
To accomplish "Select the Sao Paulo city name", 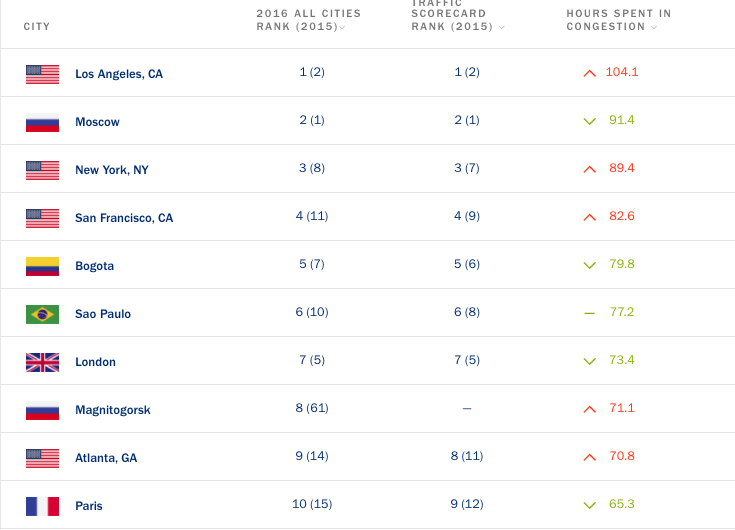I will tap(103, 314).
